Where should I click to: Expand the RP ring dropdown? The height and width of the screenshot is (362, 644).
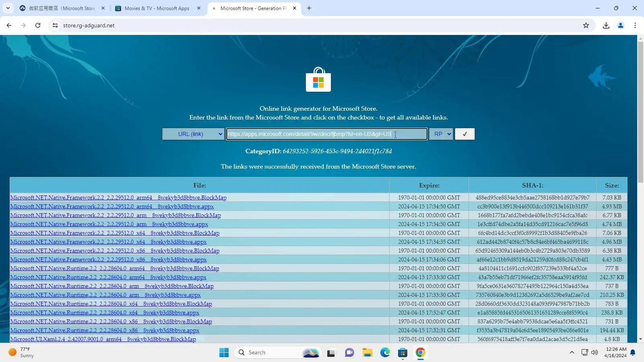[441, 134]
